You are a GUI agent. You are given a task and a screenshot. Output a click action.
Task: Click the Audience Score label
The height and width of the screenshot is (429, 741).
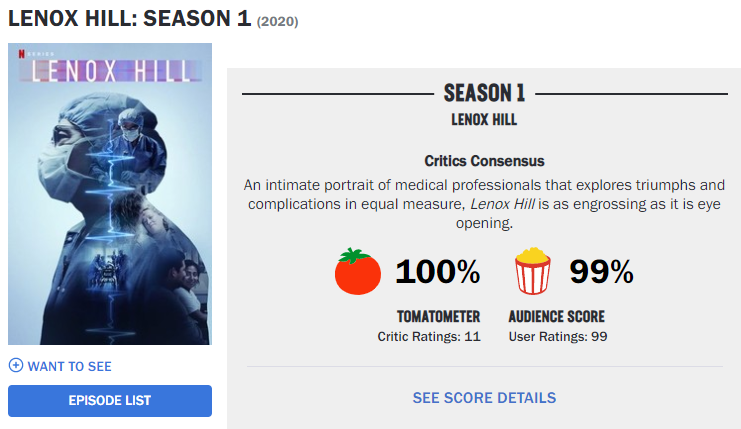tap(557, 317)
